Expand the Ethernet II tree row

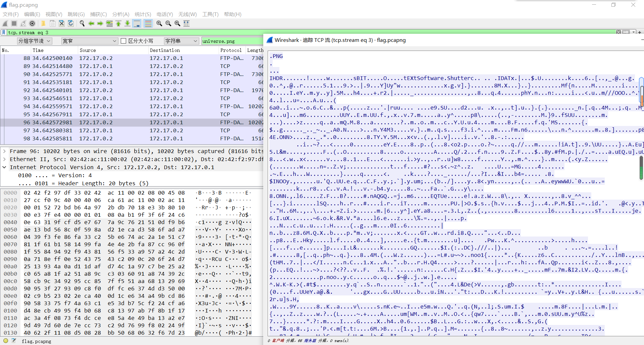tap(4, 159)
